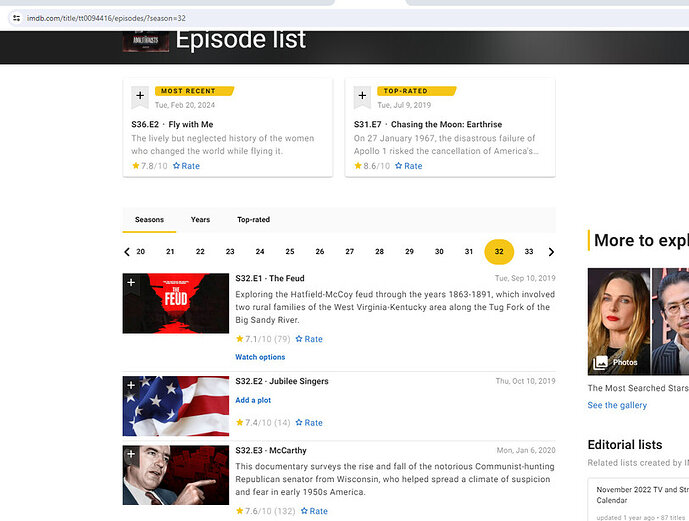Click Add a plot for Jubilee Singers
The height and width of the screenshot is (521, 689).
click(253, 400)
